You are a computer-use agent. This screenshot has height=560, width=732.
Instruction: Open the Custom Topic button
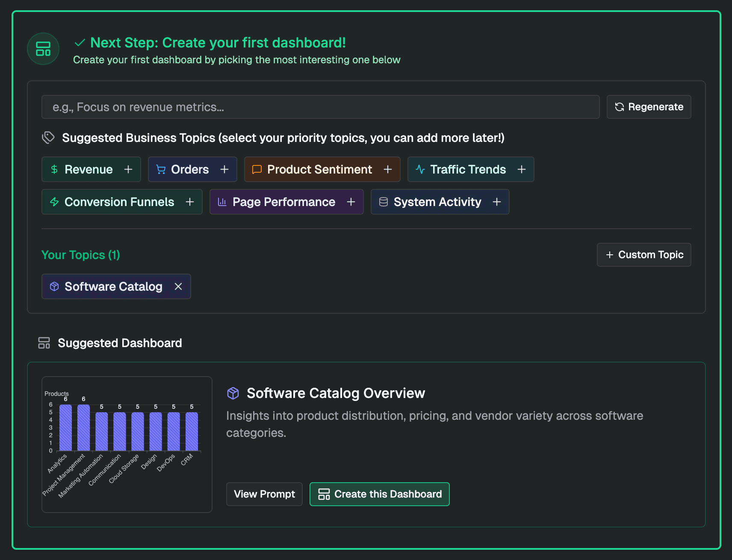[x=644, y=255]
